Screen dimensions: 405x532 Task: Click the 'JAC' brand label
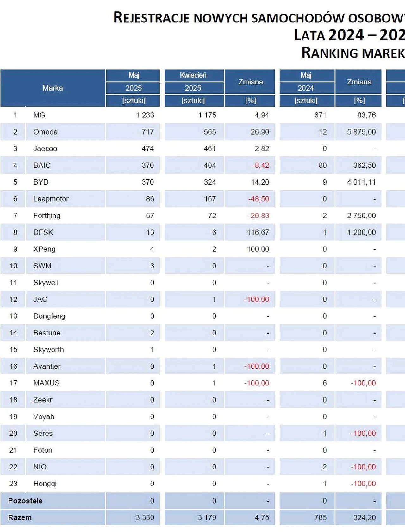pos(40,300)
